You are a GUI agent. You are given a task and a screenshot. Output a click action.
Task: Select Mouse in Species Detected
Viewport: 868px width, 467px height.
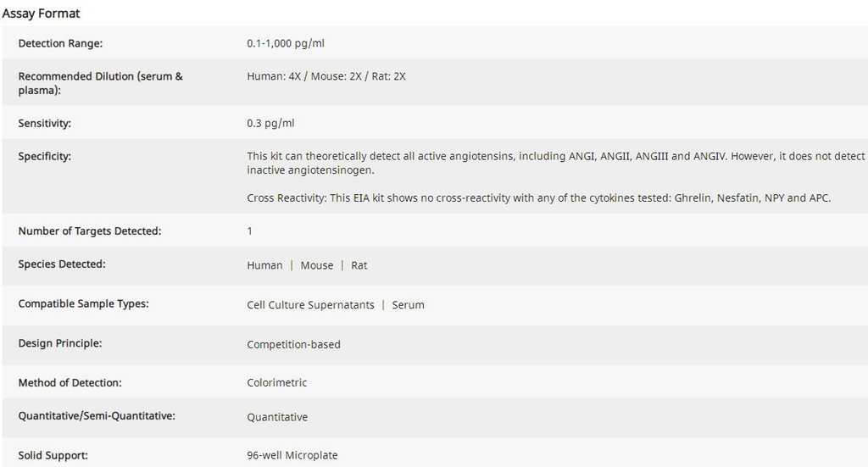click(x=317, y=265)
